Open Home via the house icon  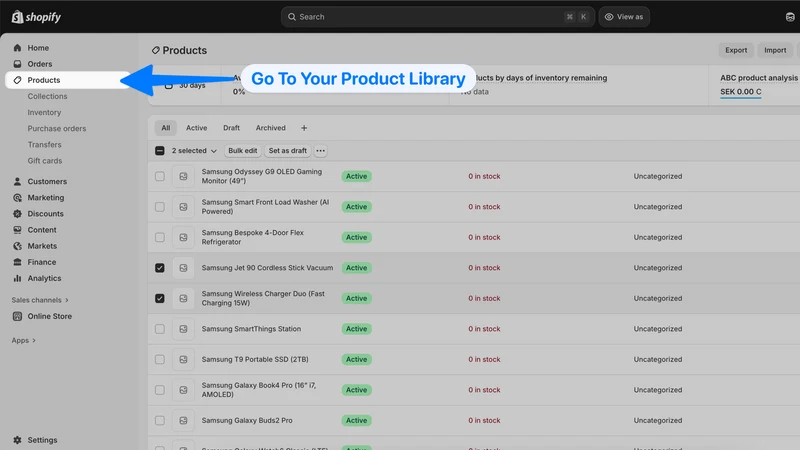(x=17, y=47)
